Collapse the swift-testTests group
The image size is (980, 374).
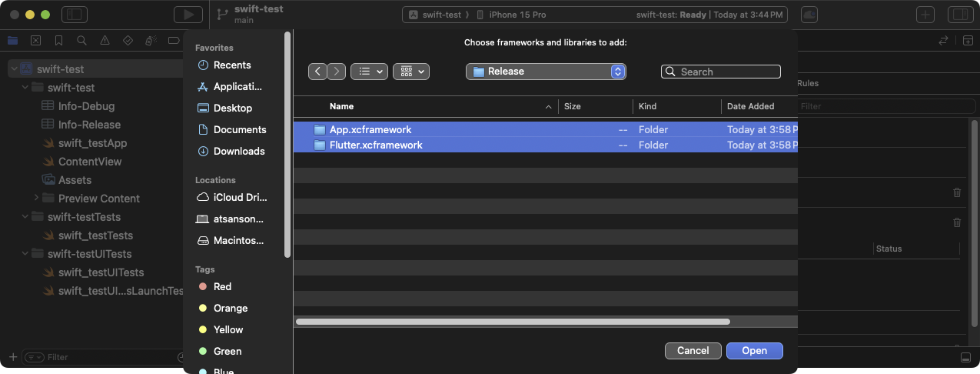25,217
